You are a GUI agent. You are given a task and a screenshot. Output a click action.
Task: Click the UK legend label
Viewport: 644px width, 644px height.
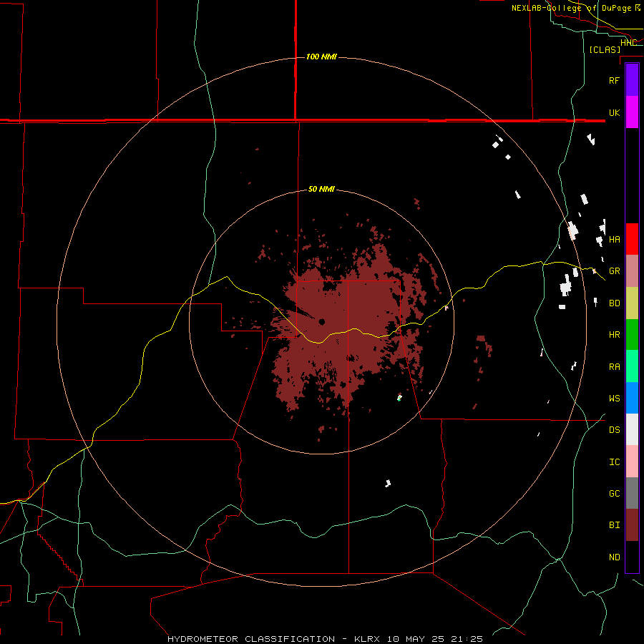pyautogui.click(x=614, y=112)
